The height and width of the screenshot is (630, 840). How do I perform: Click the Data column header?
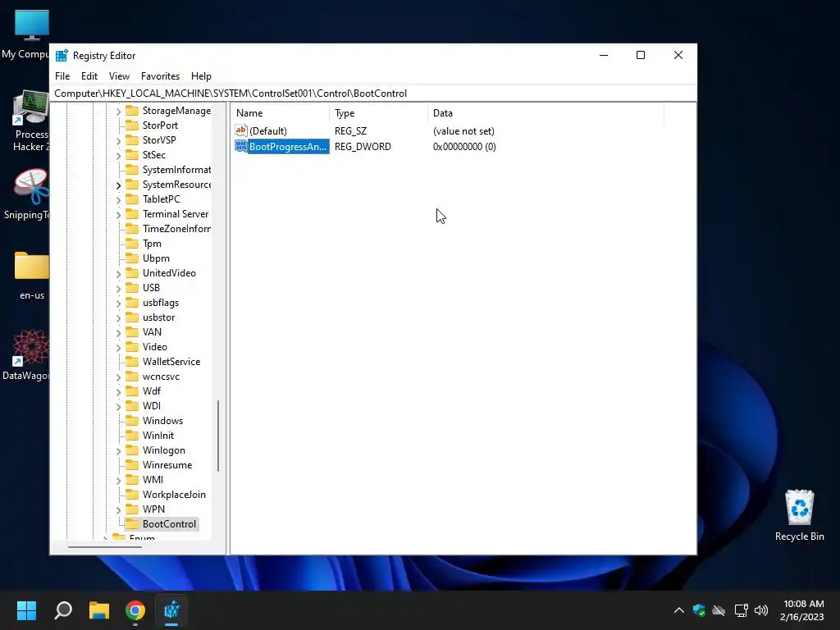(x=546, y=113)
